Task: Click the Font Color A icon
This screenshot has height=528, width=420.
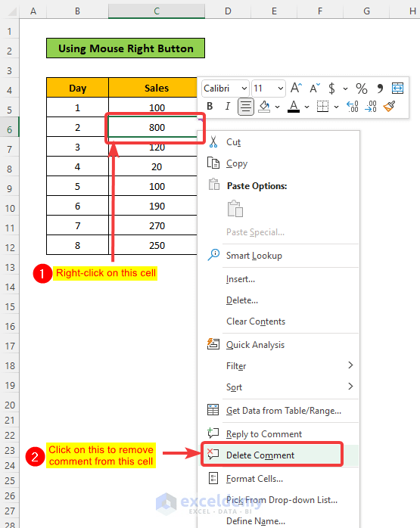Action: [x=294, y=107]
